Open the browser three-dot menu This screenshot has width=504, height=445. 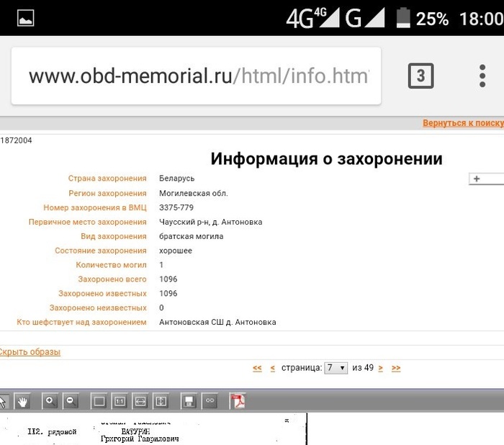coord(482,76)
